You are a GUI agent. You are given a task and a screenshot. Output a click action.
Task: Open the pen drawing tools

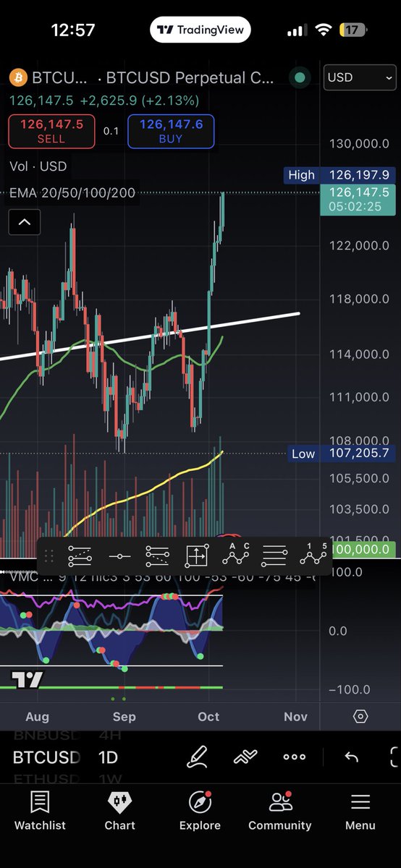(x=198, y=757)
